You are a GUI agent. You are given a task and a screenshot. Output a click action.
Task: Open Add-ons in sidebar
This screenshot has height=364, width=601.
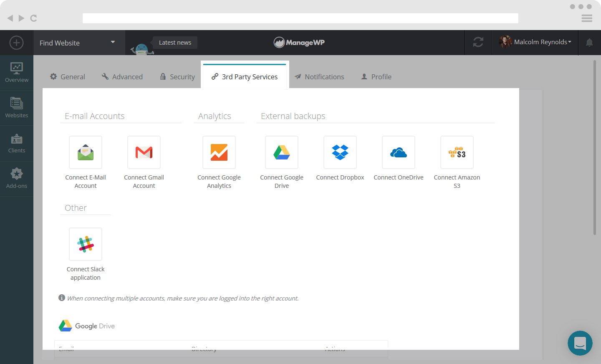coord(17,178)
